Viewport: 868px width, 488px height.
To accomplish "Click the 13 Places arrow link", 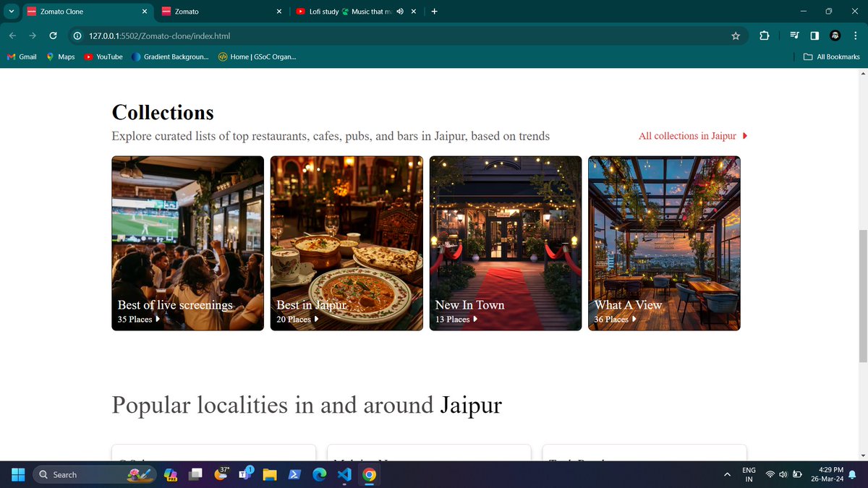I will pos(456,319).
